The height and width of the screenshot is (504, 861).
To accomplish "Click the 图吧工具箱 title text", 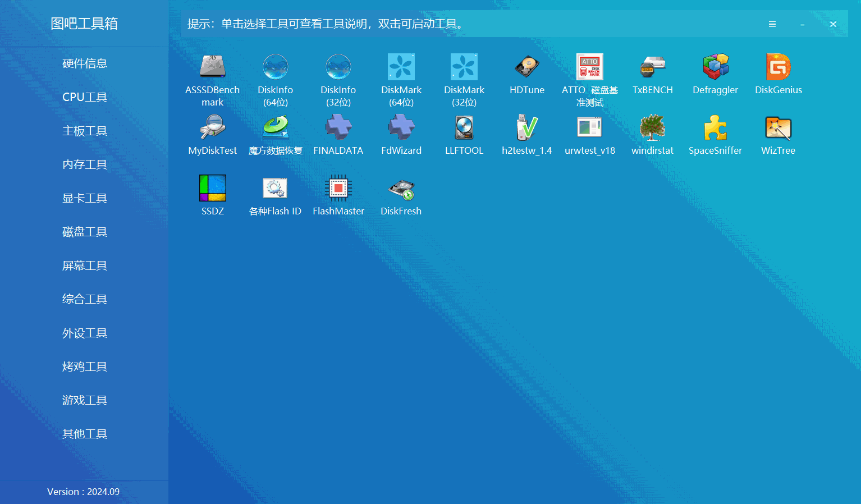I will pyautogui.click(x=84, y=24).
